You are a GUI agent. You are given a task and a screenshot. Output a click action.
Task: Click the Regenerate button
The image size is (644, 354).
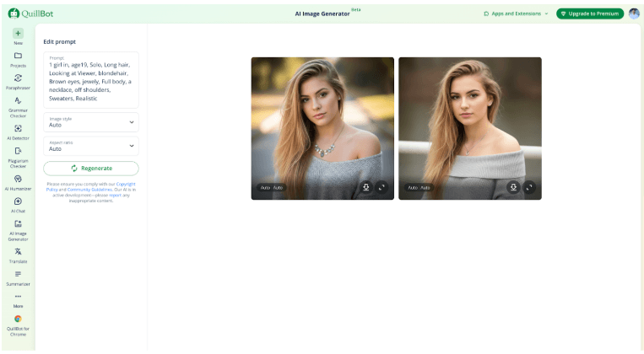[x=91, y=169]
